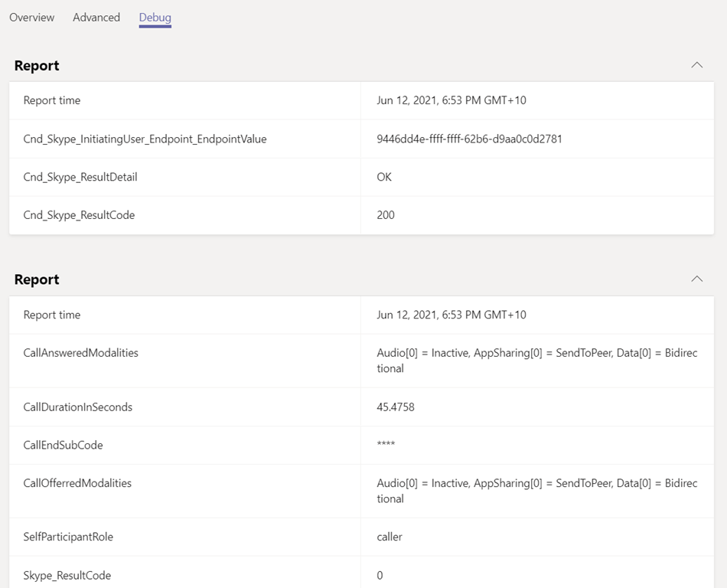Click the CallOfferredModalities label
The height and width of the screenshot is (588, 727).
coord(77,483)
